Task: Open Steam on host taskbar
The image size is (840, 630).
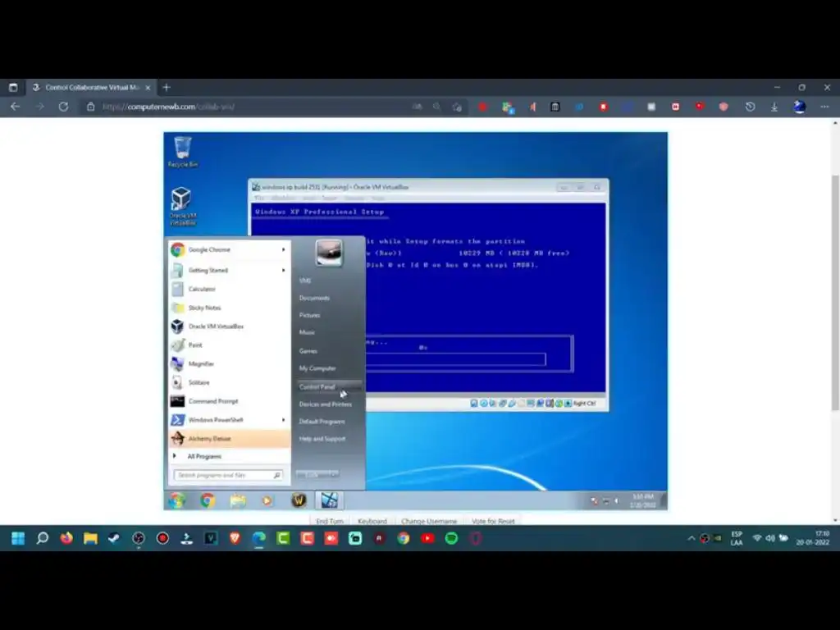Action: (x=114, y=538)
